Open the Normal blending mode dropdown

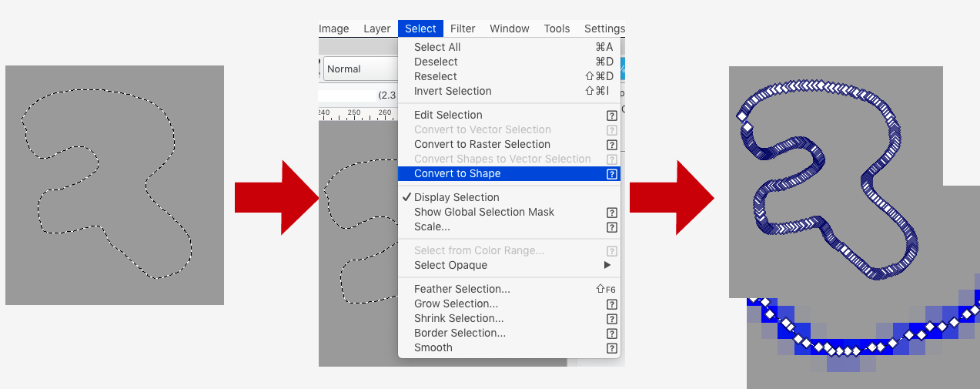(x=359, y=69)
